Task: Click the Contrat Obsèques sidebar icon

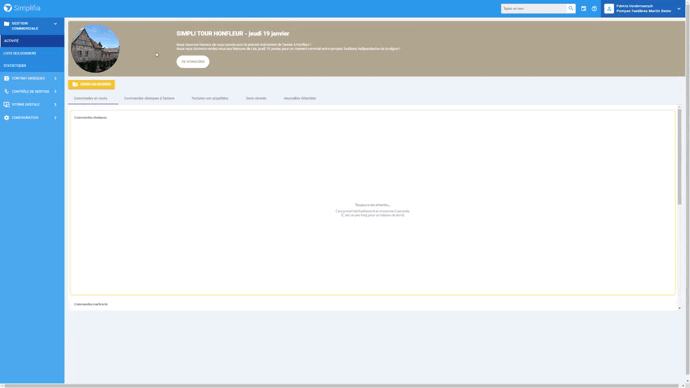Action: (x=6, y=78)
